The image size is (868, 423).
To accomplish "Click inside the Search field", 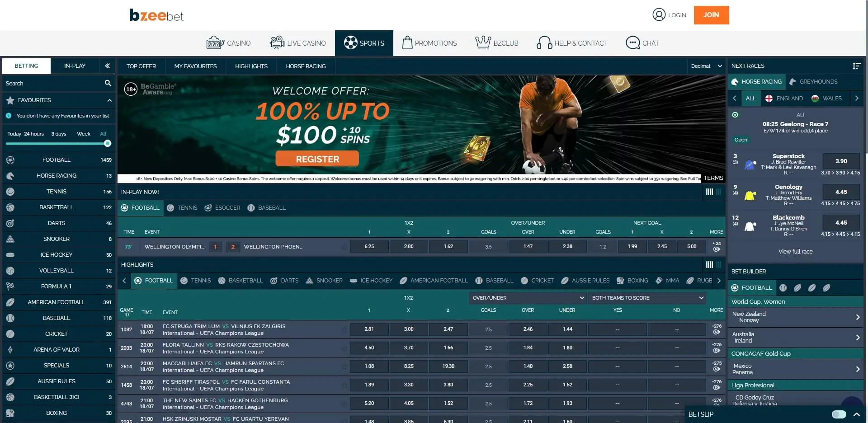I will 50,83.
